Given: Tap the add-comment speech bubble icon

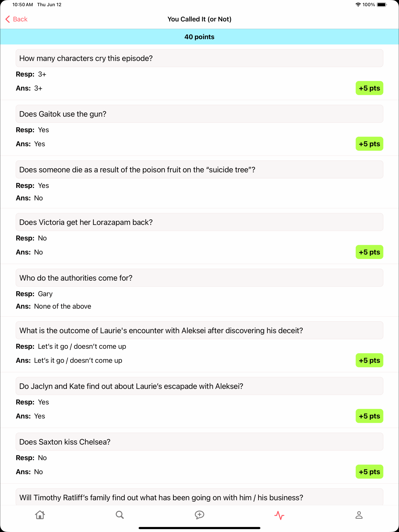Looking at the screenshot, I should click(199, 515).
